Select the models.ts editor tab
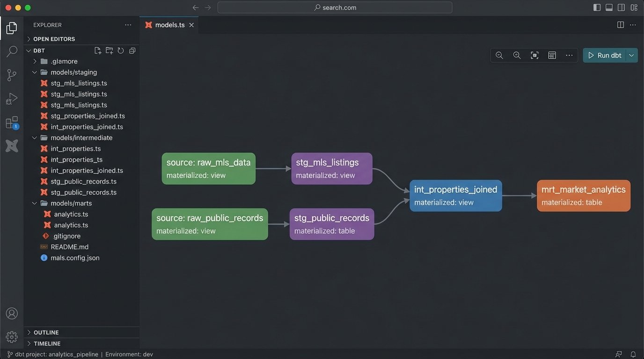 (169, 25)
